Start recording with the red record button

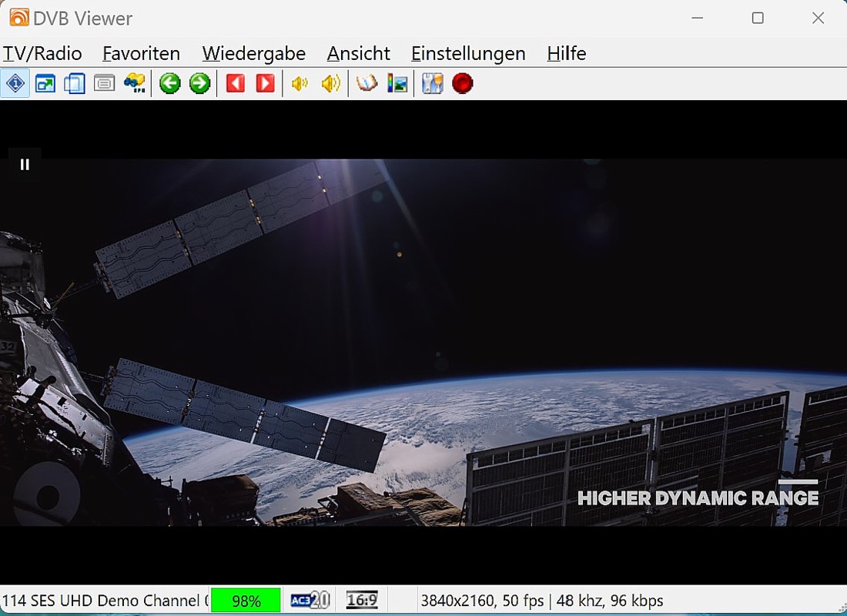(463, 84)
